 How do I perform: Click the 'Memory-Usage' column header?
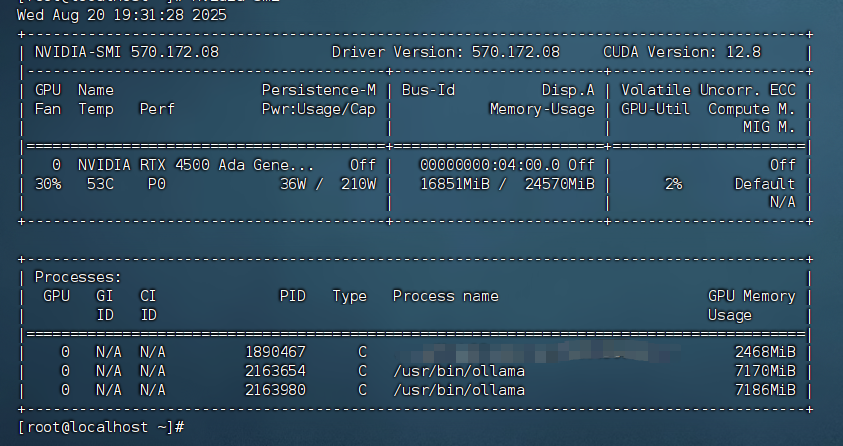tap(542, 109)
